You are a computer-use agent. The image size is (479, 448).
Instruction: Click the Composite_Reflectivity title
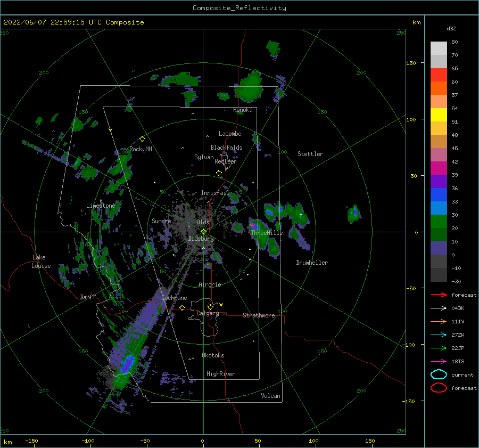(240, 8)
